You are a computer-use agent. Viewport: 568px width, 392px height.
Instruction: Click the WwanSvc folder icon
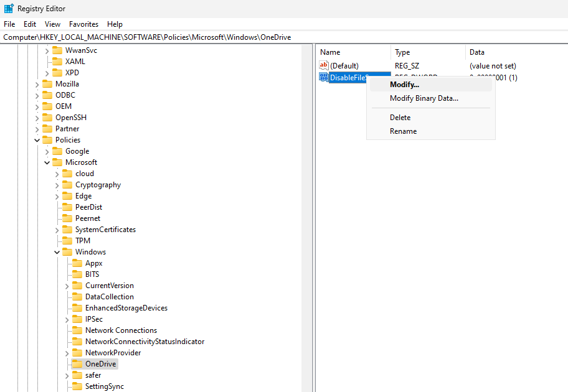57,50
